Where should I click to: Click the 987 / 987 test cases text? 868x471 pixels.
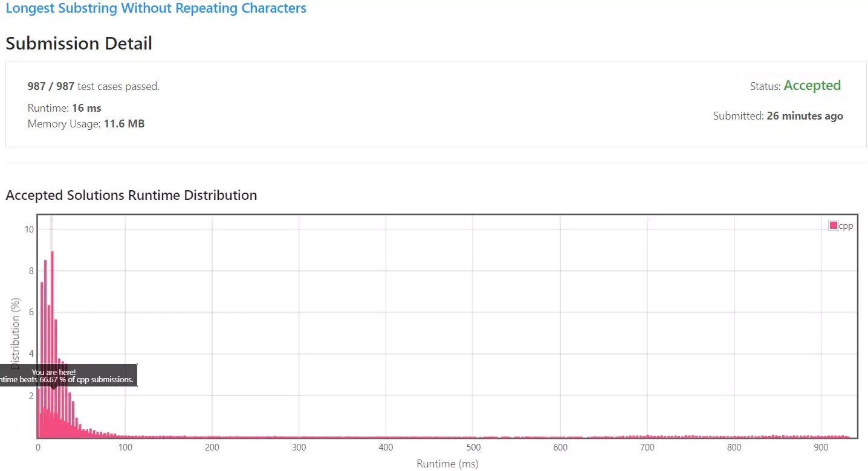(94, 86)
